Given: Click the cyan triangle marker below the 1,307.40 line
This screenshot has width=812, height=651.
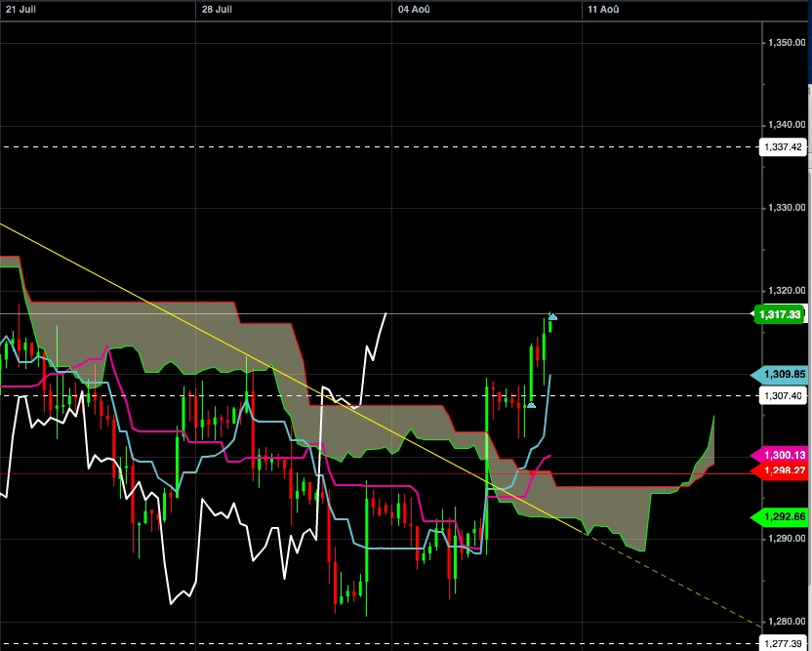Looking at the screenshot, I should tap(530, 404).
